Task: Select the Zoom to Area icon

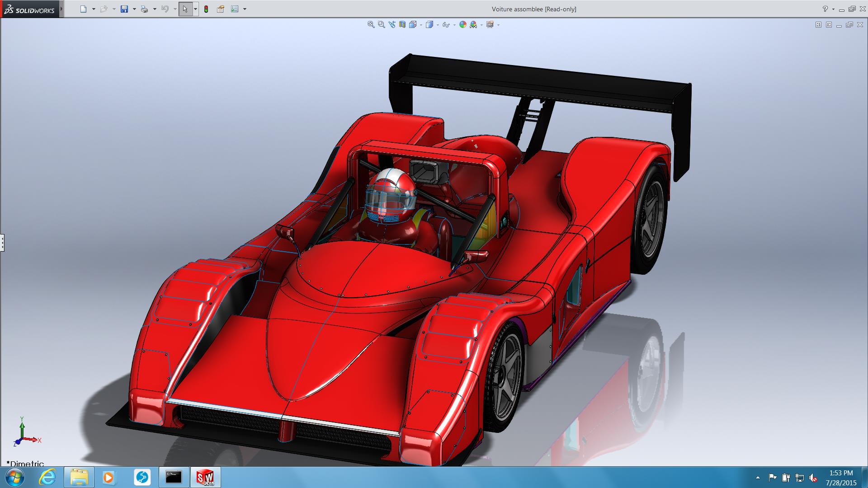Action: coord(381,25)
